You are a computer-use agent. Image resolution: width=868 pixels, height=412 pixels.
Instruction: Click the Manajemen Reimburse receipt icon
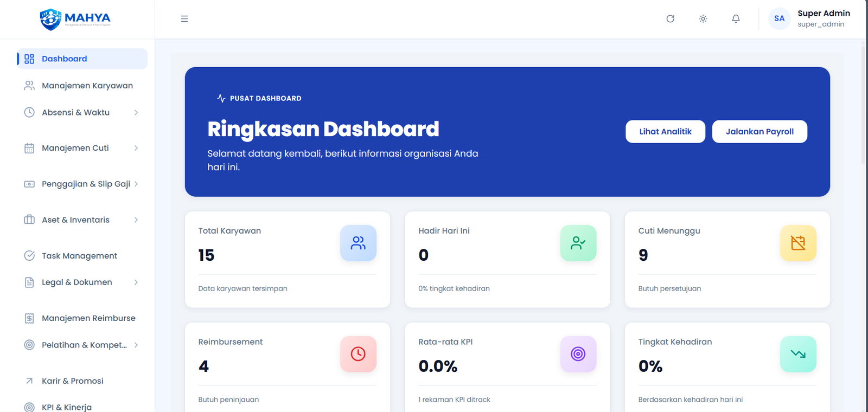pyautogui.click(x=29, y=318)
